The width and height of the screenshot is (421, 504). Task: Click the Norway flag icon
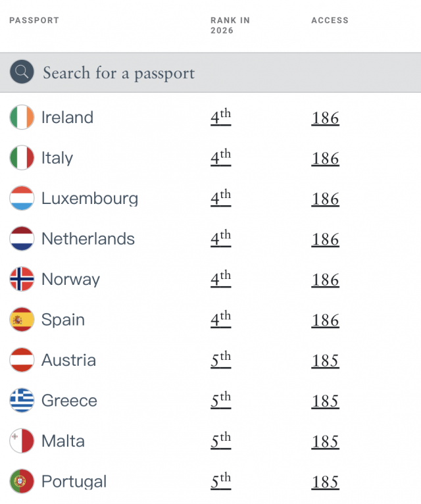22,279
